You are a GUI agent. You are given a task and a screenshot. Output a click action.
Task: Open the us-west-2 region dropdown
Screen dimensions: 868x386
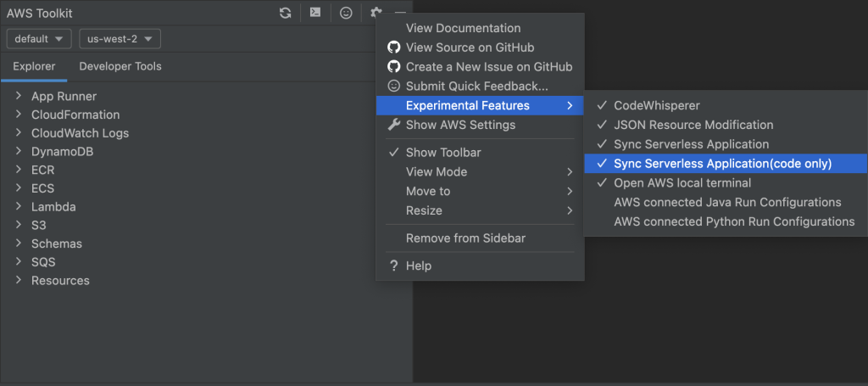(x=120, y=39)
